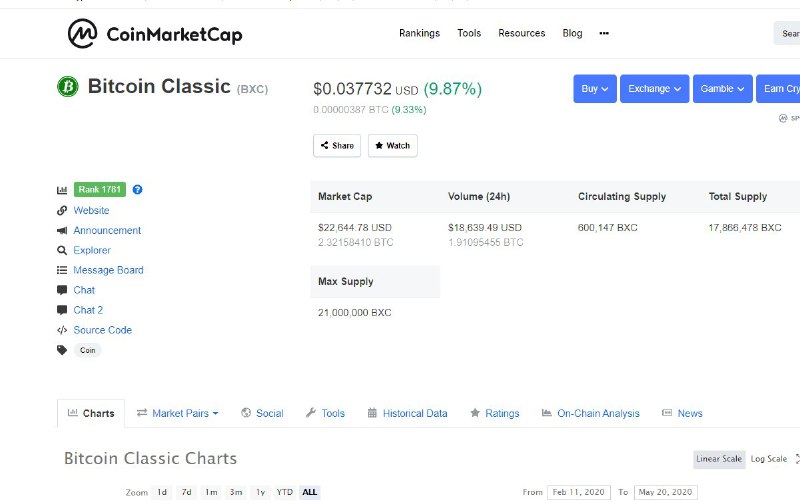Screen dimensions: 800x504
Task: Switch chart to Log Scale
Action: [x=768, y=459]
